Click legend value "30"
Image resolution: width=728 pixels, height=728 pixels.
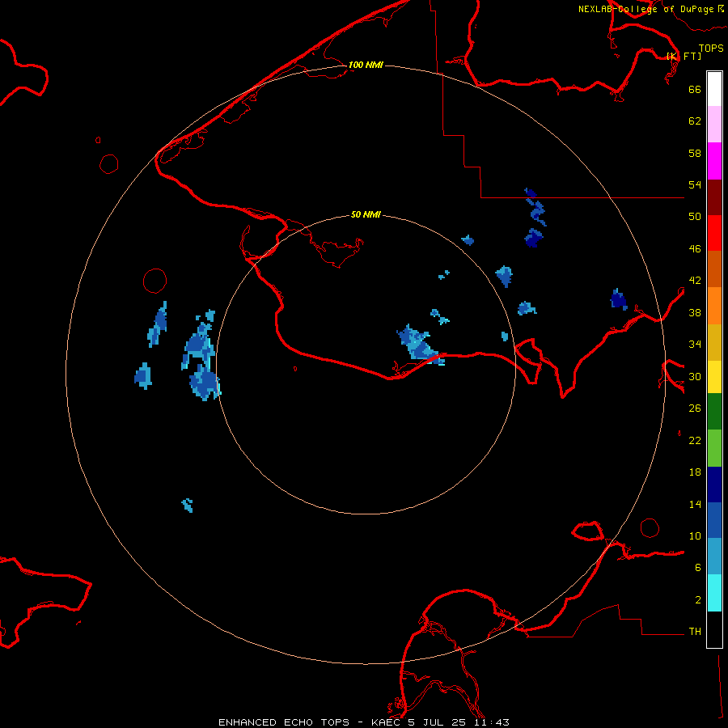click(x=695, y=376)
